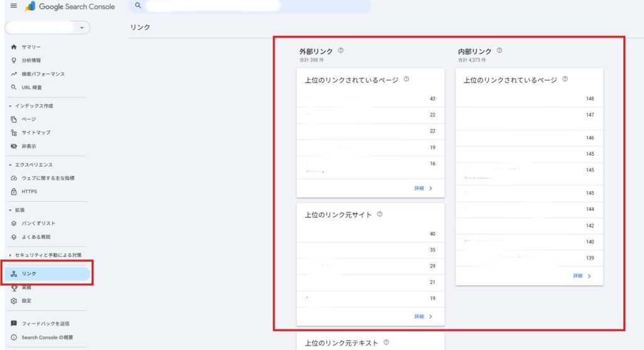Screen dimensions: 644x350
Task: Go to サマリー overview page
Action: 31,46
